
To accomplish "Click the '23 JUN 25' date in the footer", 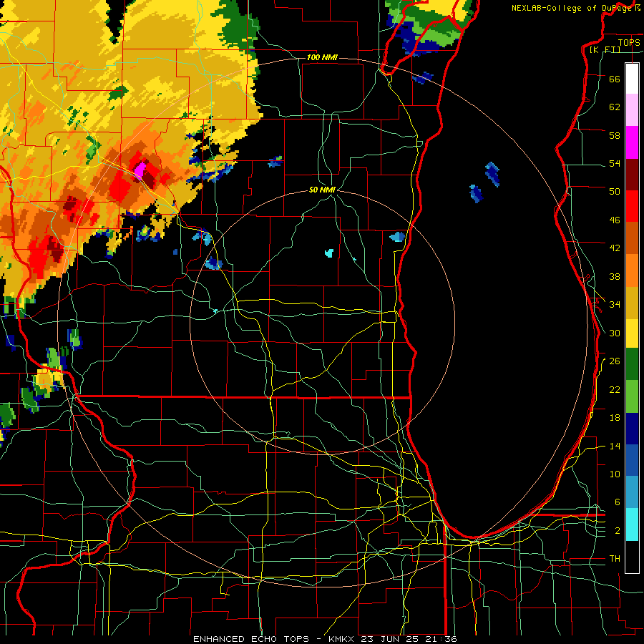I will pos(389,639).
